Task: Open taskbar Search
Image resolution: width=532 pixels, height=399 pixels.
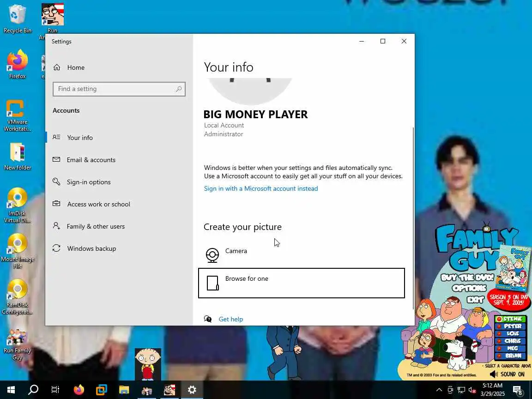Action: pyautogui.click(x=33, y=390)
